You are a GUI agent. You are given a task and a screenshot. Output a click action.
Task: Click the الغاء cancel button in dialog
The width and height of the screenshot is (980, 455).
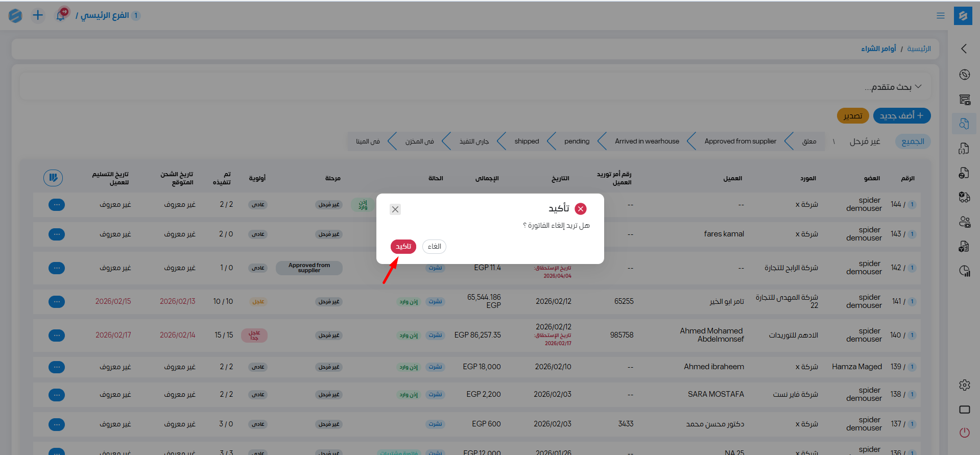coord(434,247)
